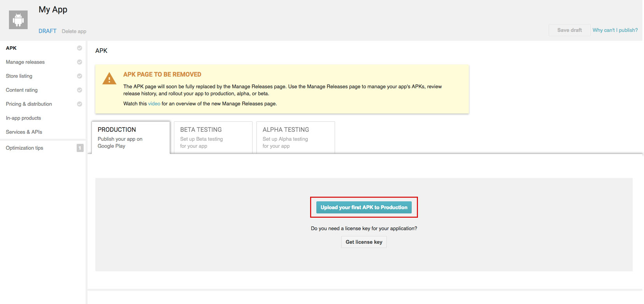Screen dimensions: 644x304
Task: Click the Delete app link
Action: 74,31
